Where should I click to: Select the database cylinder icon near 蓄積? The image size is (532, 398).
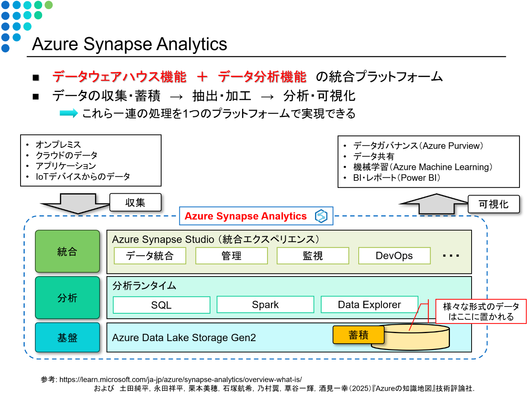point(414,336)
